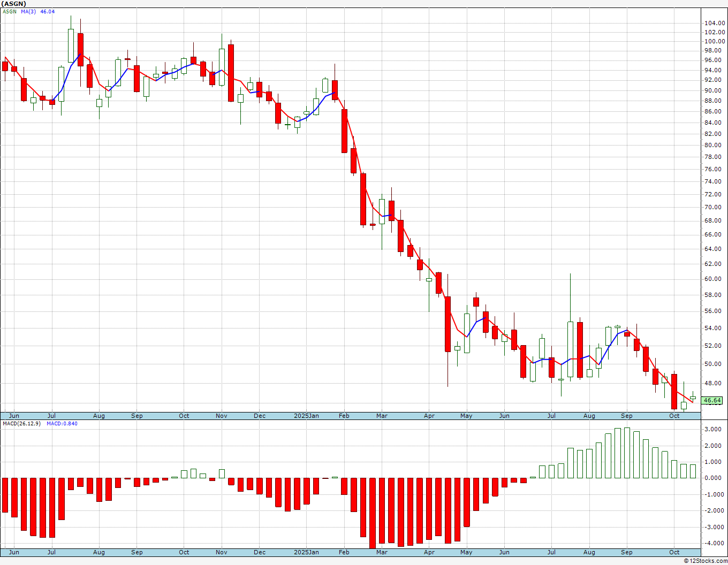Click 2025Jan on the MACD panel date axis
The image size is (728, 565).
coord(307,552)
